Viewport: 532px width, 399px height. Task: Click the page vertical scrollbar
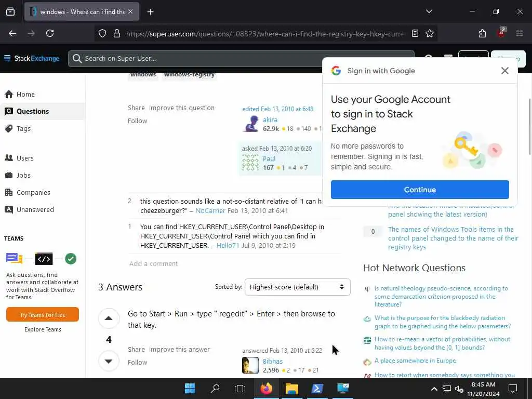coord(529,127)
